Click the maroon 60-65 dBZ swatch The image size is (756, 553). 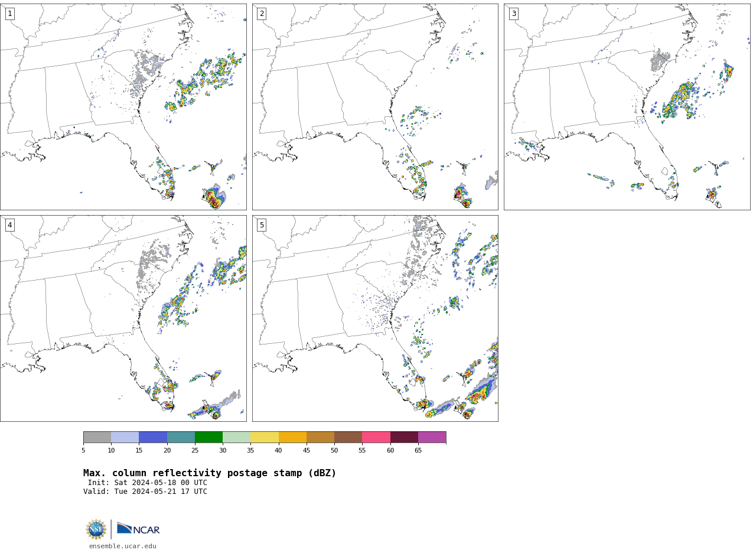404,437
